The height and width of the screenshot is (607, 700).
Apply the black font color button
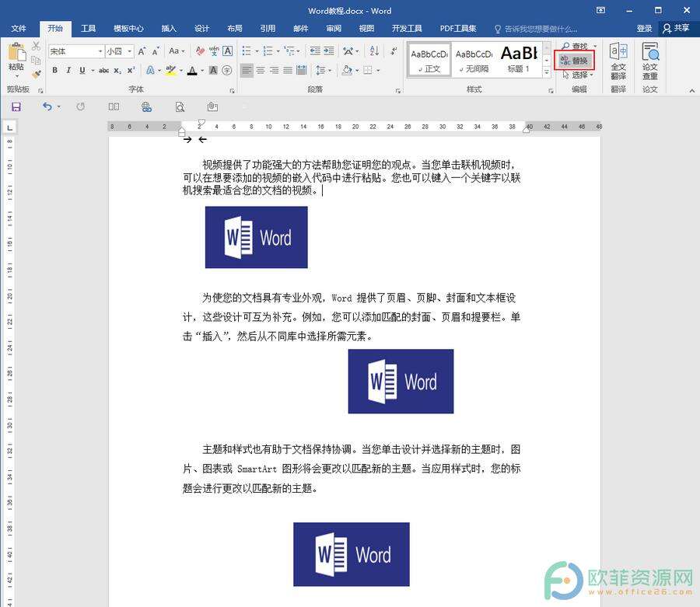coord(192,71)
